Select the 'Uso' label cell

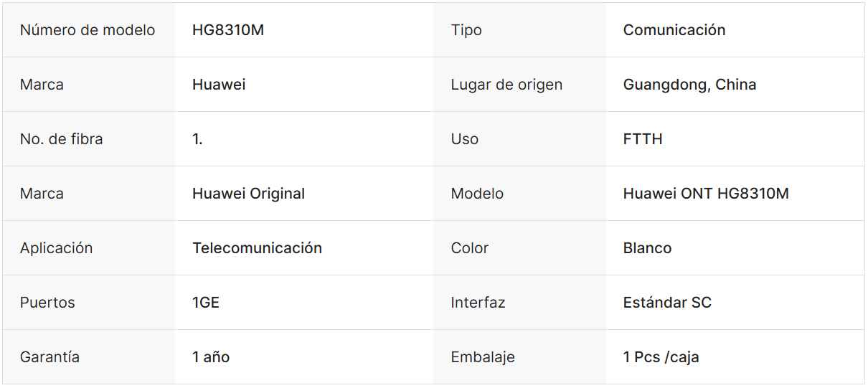pyautogui.click(x=465, y=139)
